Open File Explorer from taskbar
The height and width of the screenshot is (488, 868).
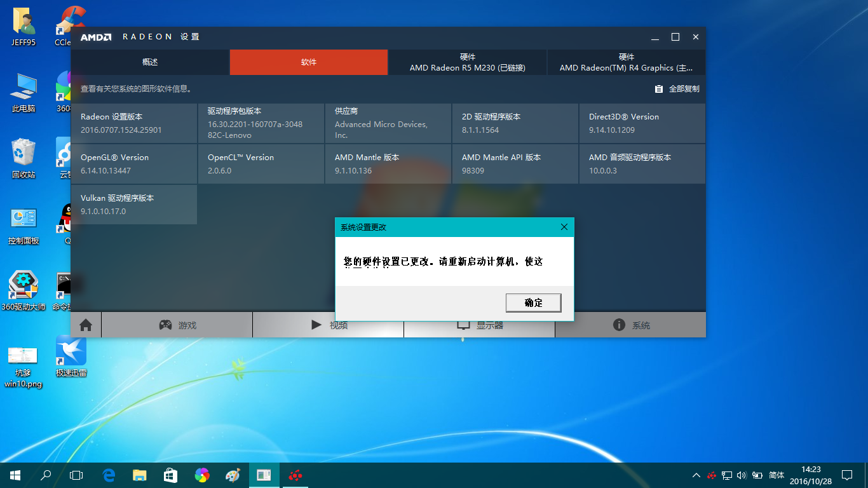pos(140,475)
